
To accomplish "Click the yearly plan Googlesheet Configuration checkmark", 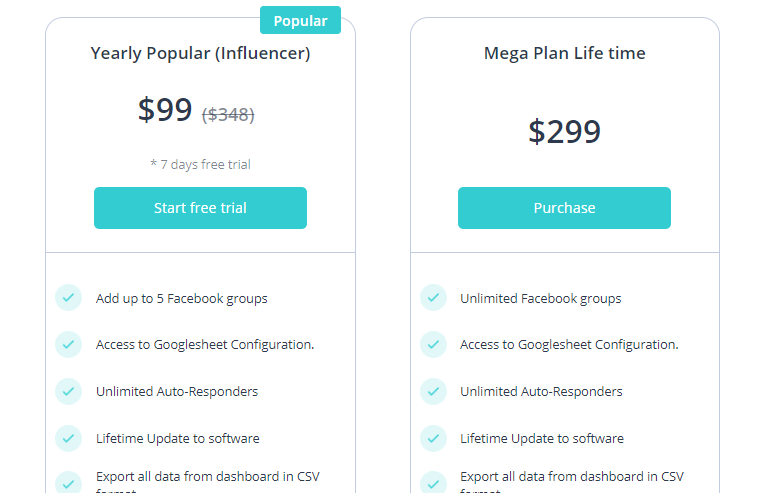I will pos(68,344).
